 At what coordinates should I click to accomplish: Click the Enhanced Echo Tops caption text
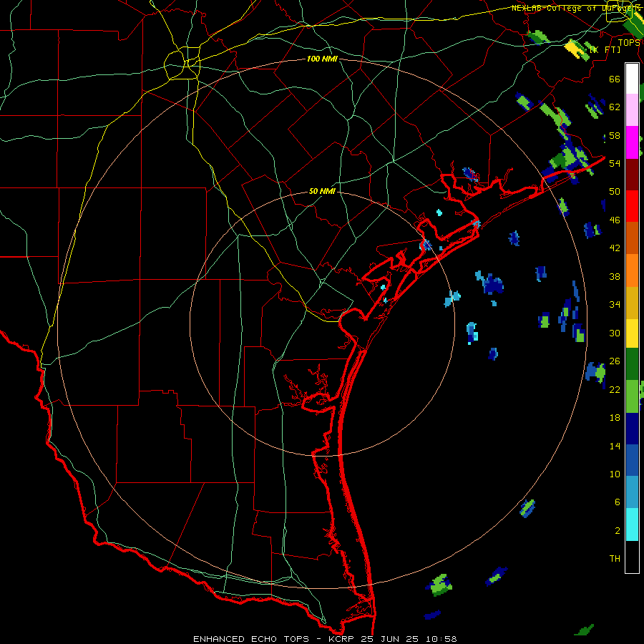tap(325, 639)
